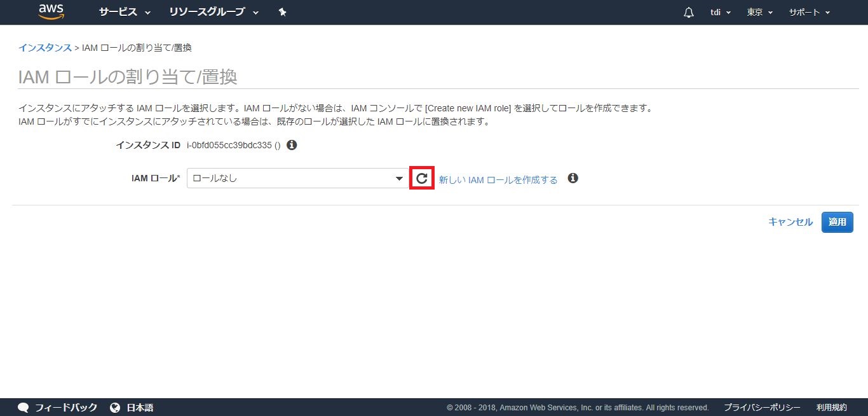The height and width of the screenshot is (416, 868).
Task: Refresh the IAM role list
Action: 422,179
